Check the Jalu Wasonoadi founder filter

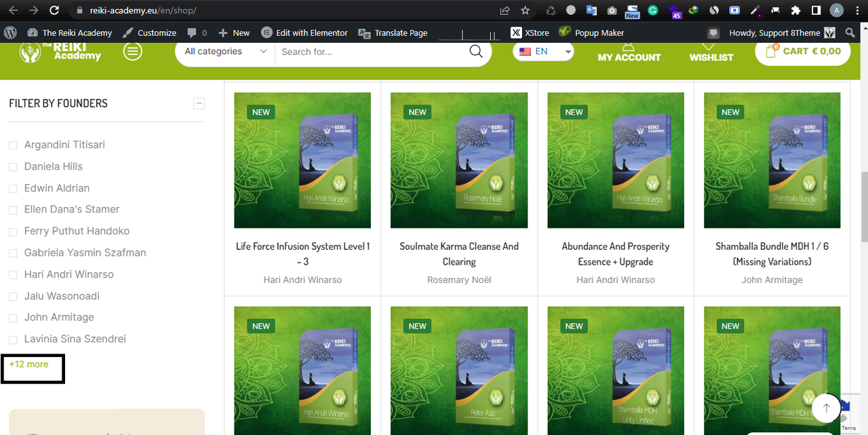click(x=13, y=297)
